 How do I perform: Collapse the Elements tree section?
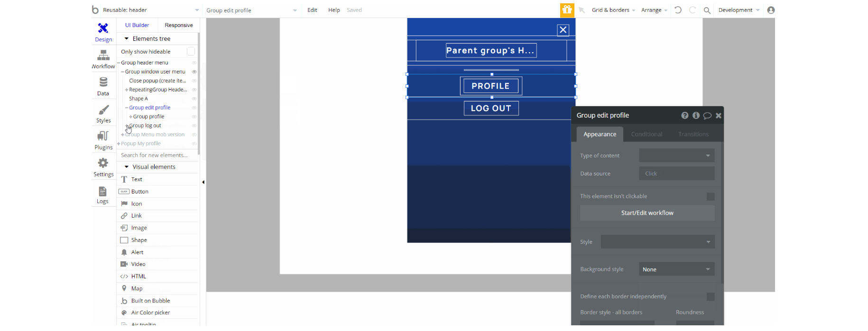(x=127, y=38)
